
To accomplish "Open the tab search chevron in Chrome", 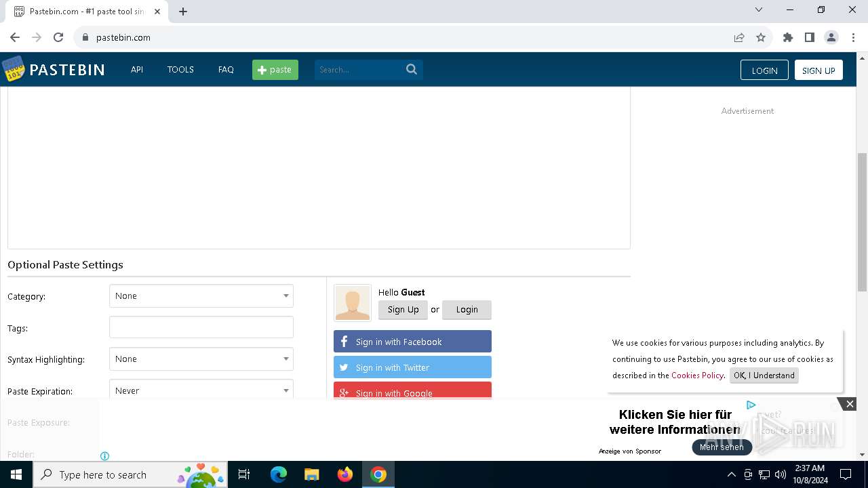I will point(759,9).
